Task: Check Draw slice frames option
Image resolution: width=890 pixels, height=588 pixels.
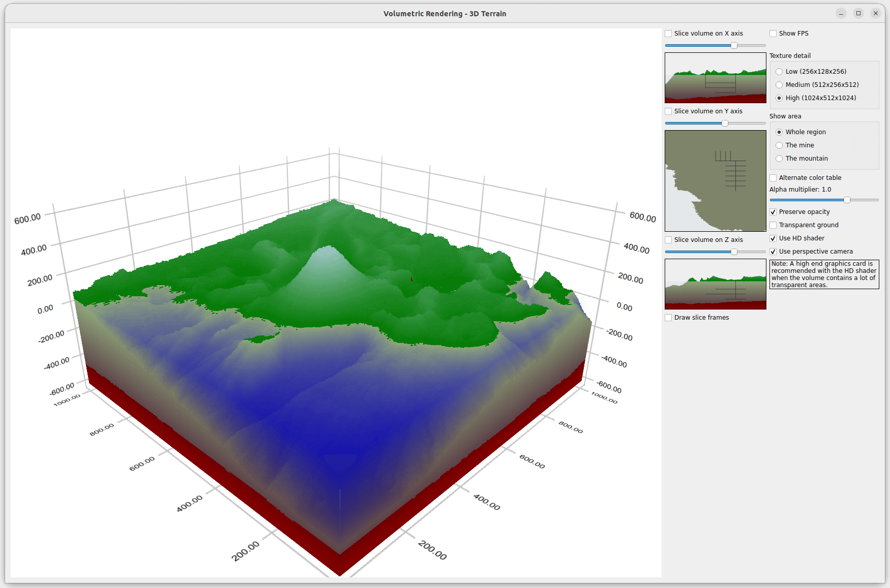Action: pos(669,318)
